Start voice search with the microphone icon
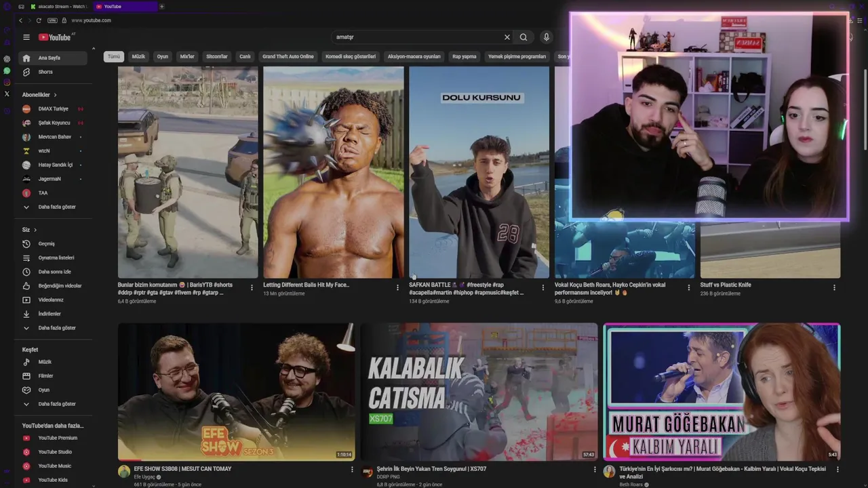This screenshot has height=488, width=868. click(547, 37)
